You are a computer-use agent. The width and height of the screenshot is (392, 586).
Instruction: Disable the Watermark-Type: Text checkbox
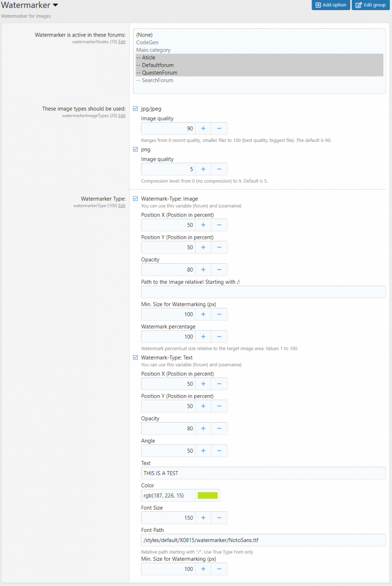(x=135, y=358)
